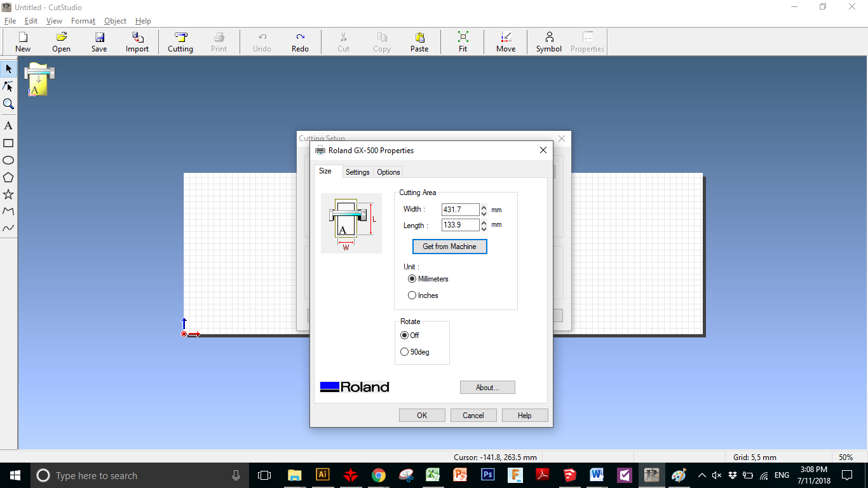Open the Cutting toolbar button
Viewport: 868px width, 488px height.
point(180,42)
